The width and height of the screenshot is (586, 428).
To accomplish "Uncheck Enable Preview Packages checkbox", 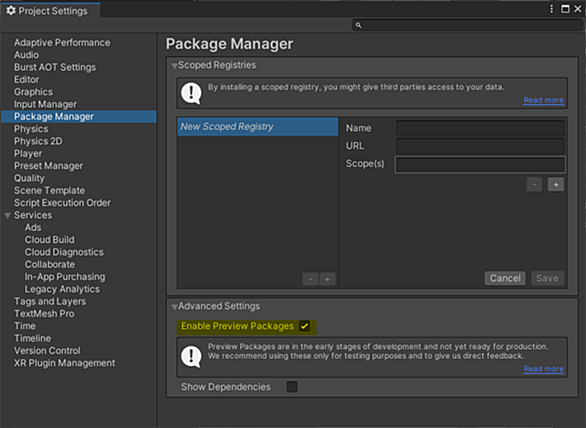I will 305,326.
